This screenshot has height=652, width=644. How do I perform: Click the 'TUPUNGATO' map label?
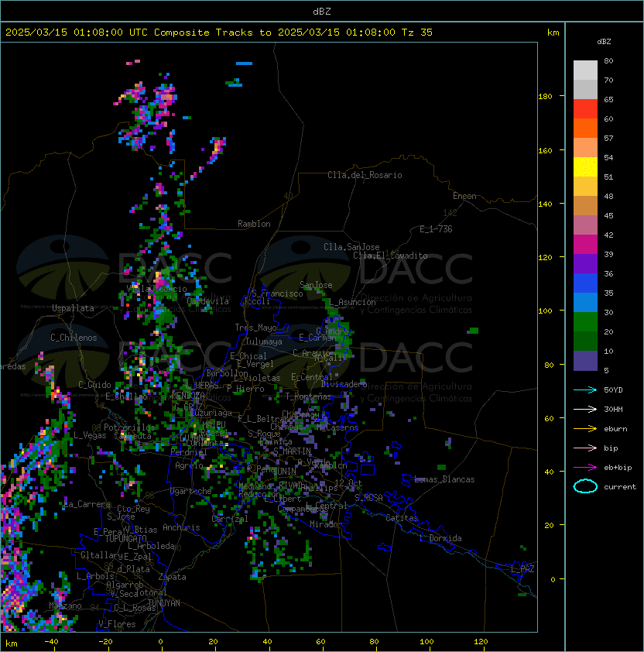(125, 538)
